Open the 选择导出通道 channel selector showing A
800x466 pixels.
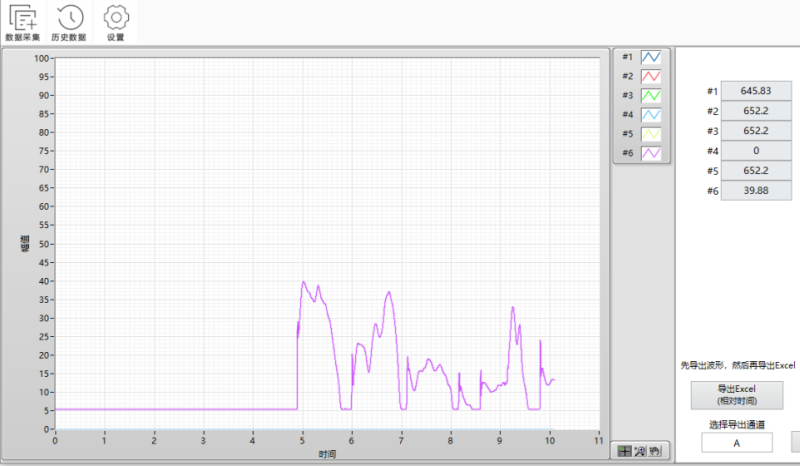[x=736, y=442]
